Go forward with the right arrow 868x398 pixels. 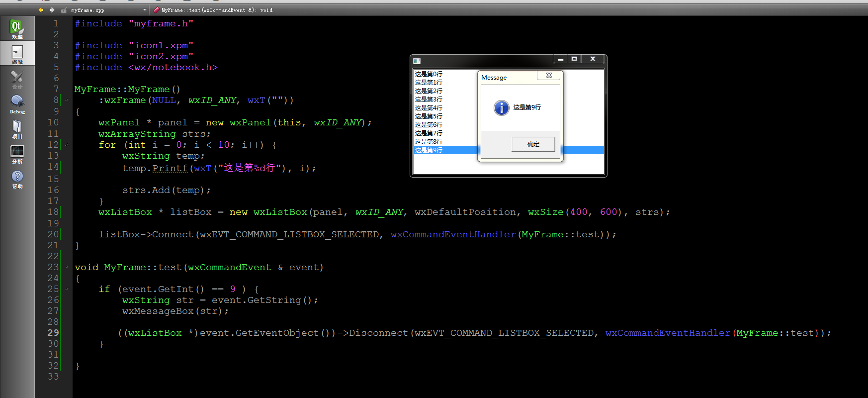pos(52,9)
